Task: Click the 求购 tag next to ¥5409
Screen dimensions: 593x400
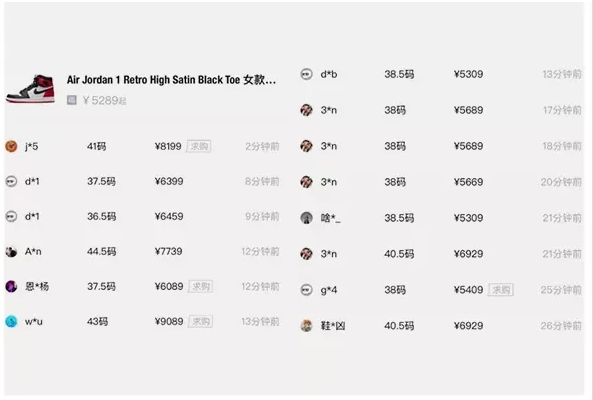Action: tap(501, 290)
